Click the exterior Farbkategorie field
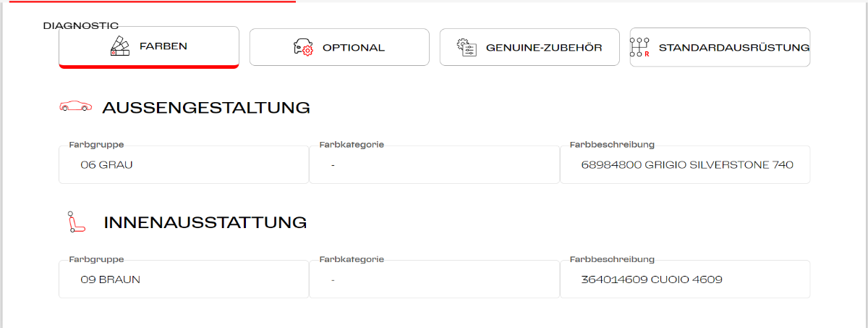Image resolution: width=868 pixels, height=328 pixels. tap(434, 164)
